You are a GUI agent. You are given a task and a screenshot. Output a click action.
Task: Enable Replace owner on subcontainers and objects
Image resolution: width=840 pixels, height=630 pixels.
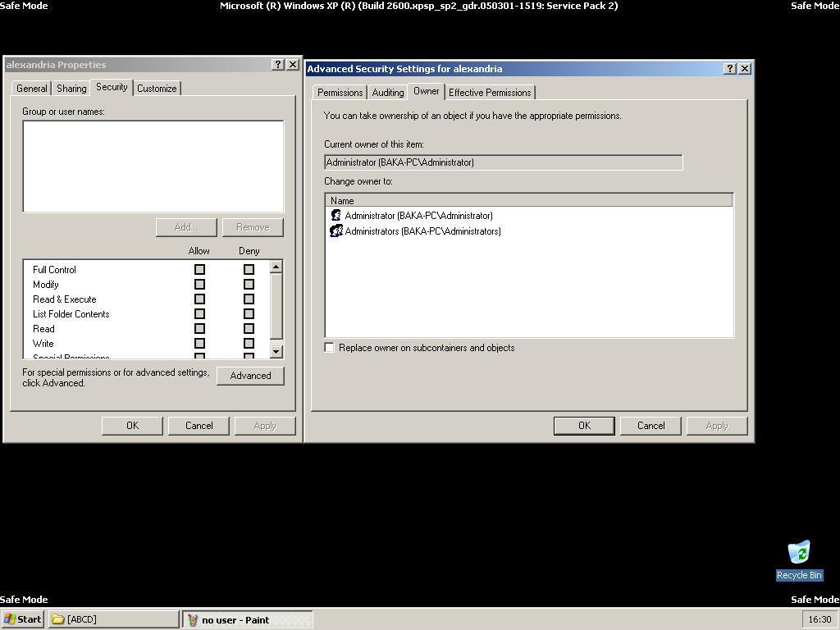click(x=330, y=348)
